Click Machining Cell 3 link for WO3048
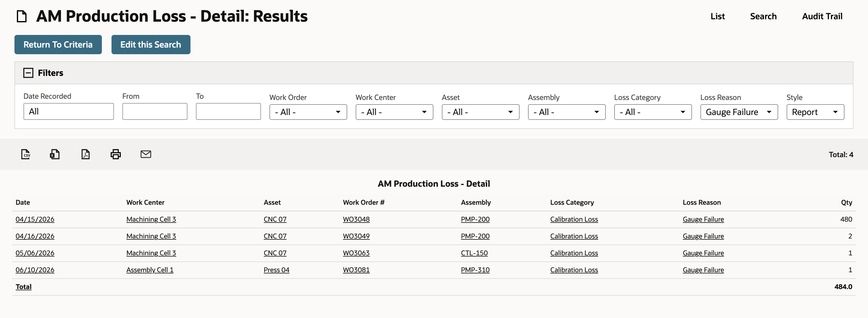This screenshot has width=868, height=318. tap(151, 220)
